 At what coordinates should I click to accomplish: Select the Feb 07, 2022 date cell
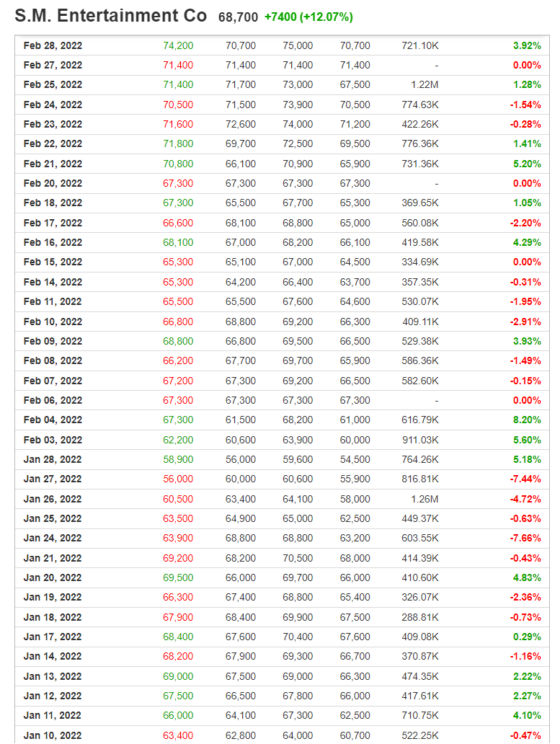point(53,381)
